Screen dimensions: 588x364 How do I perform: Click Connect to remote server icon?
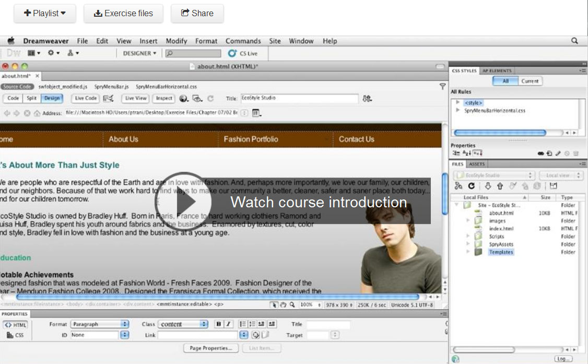[x=458, y=186]
